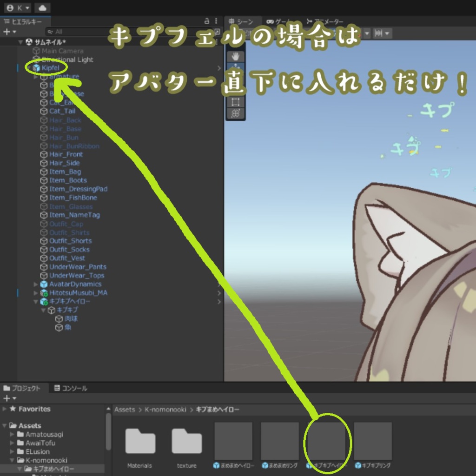Expand the HitotsuMusubi_MA object

point(35,293)
